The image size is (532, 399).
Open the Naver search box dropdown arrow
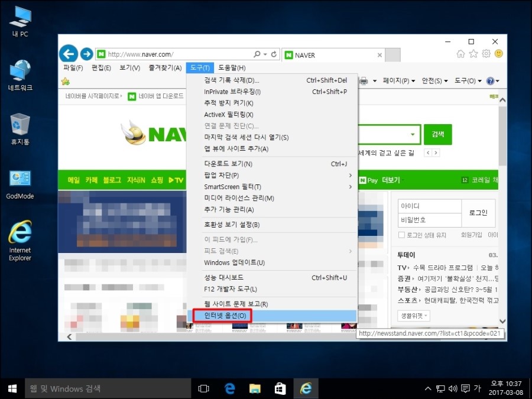point(413,134)
